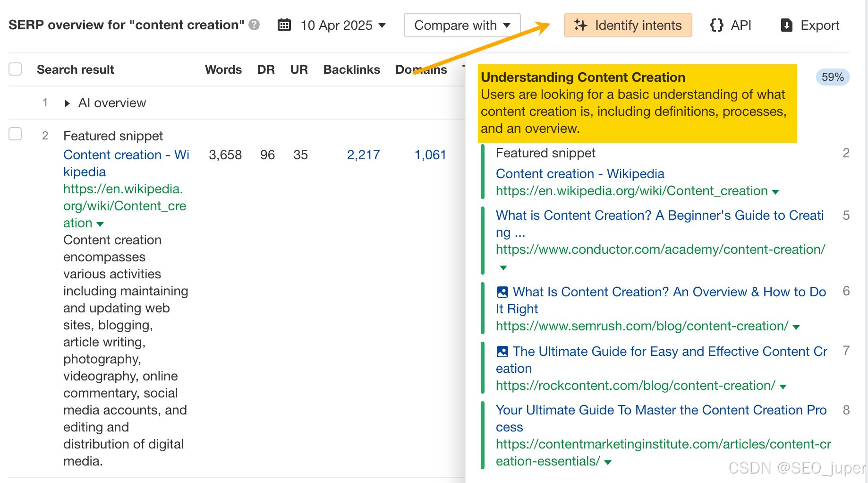Open Your Ultimate Guide To Master the Content link
This screenshot has width=868, height=483.
click(x=661, y=418)
